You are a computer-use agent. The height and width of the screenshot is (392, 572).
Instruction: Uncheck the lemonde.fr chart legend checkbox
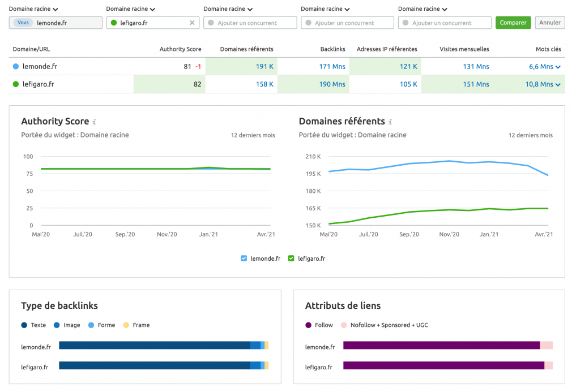point(244,259)
